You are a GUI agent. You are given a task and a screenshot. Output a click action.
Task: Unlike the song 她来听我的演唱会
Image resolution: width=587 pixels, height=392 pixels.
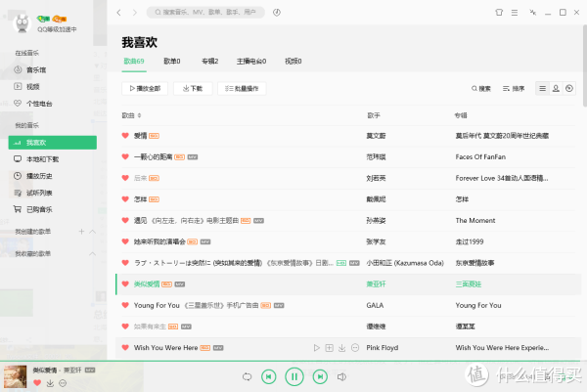(x=125, y=241)
